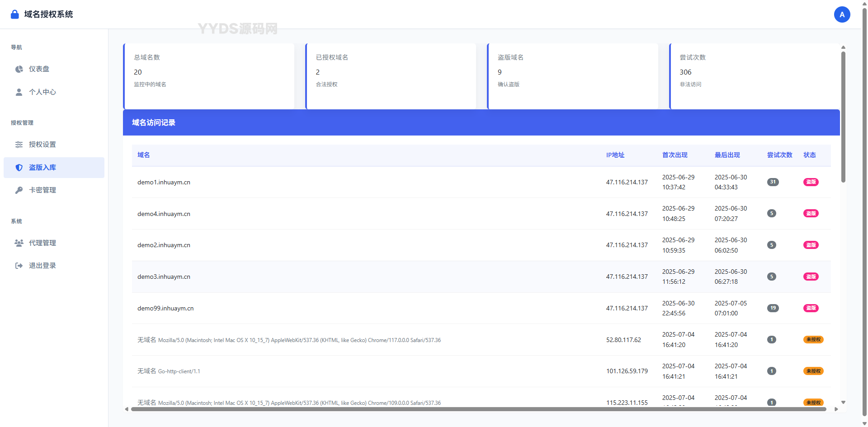Open 授权设置 via its sliders icon

point(19,144)
